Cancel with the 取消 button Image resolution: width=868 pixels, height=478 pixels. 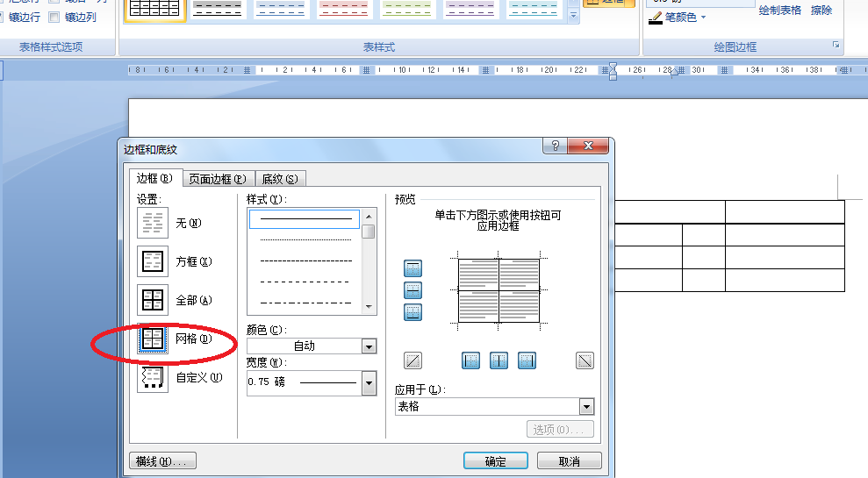click(x=569, y=460)
